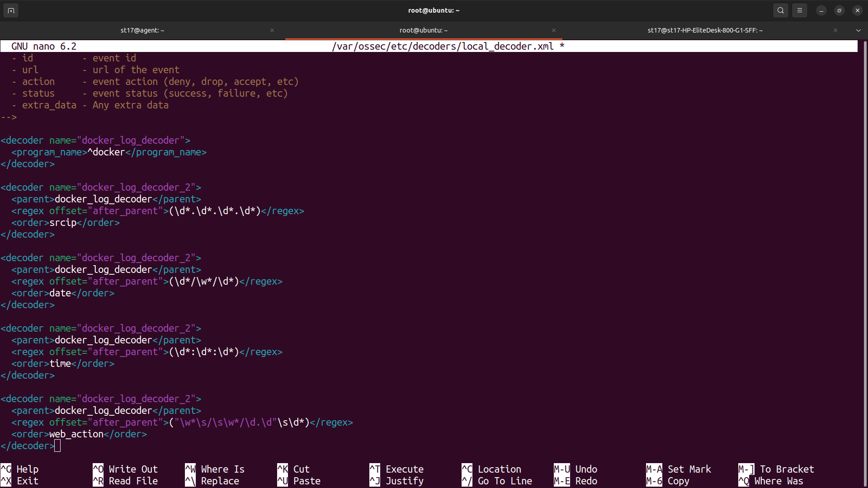
Task: Click the date regex (\d*/\w*/\d*) line
Action: [x=147, y=281]
